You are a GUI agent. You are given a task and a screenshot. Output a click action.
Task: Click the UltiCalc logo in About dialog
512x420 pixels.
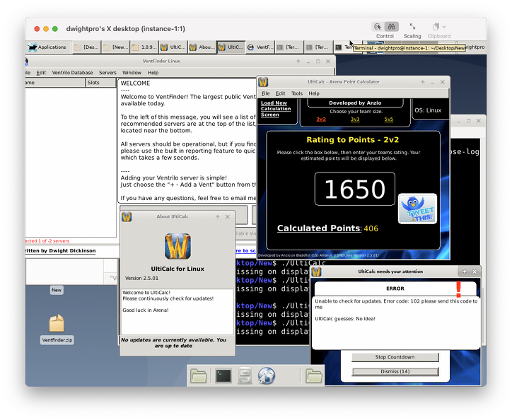coord(177,246)
